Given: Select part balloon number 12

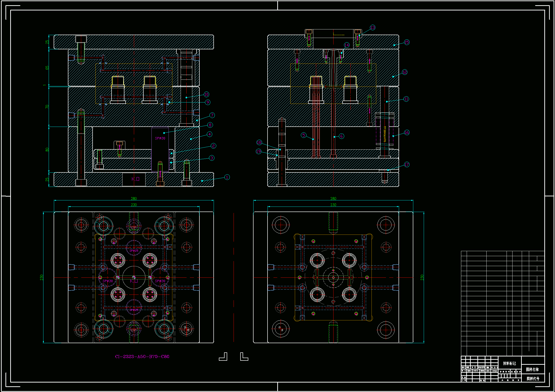Looking at the screenshot, I should [404, 72].
